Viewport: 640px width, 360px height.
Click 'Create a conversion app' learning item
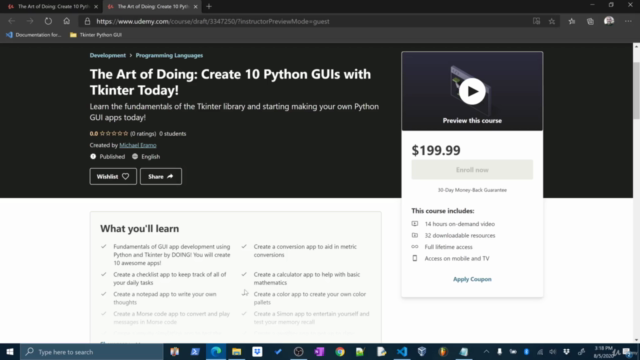click(x=305, y=251)
